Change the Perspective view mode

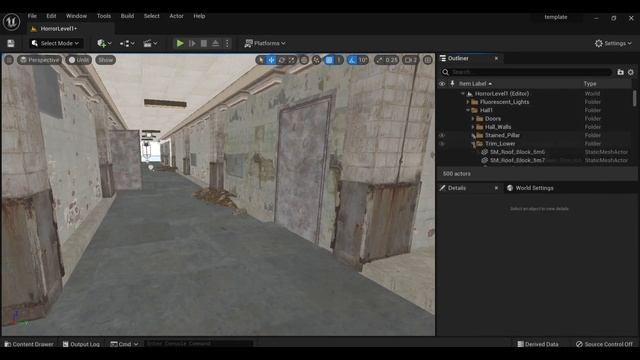coord(39,60)
